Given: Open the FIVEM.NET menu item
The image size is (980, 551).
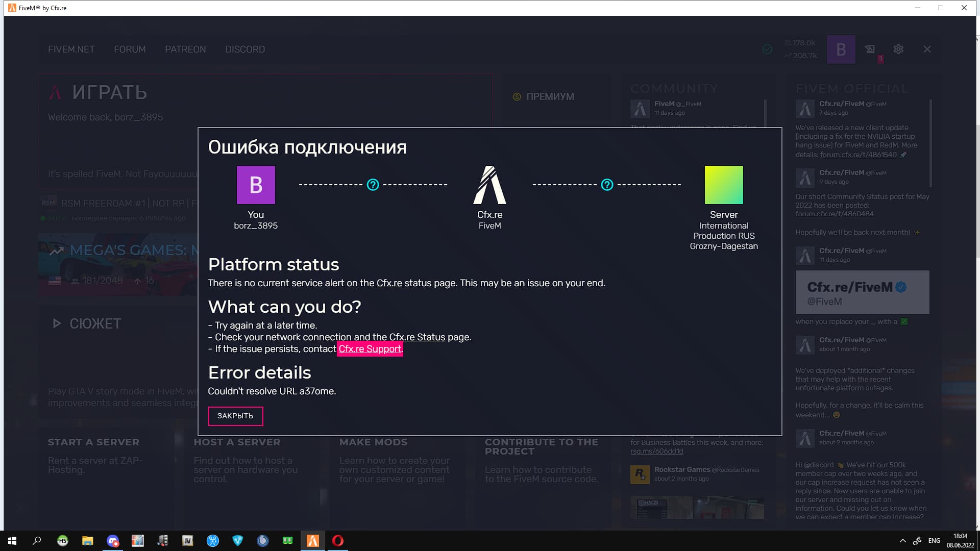Looking at the screenshot, I should pos(71,49).
